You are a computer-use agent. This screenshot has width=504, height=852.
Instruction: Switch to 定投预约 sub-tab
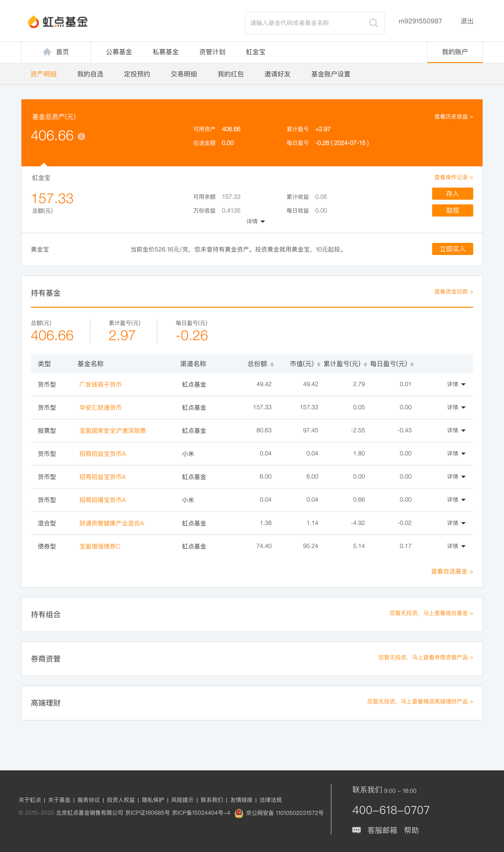137,74
